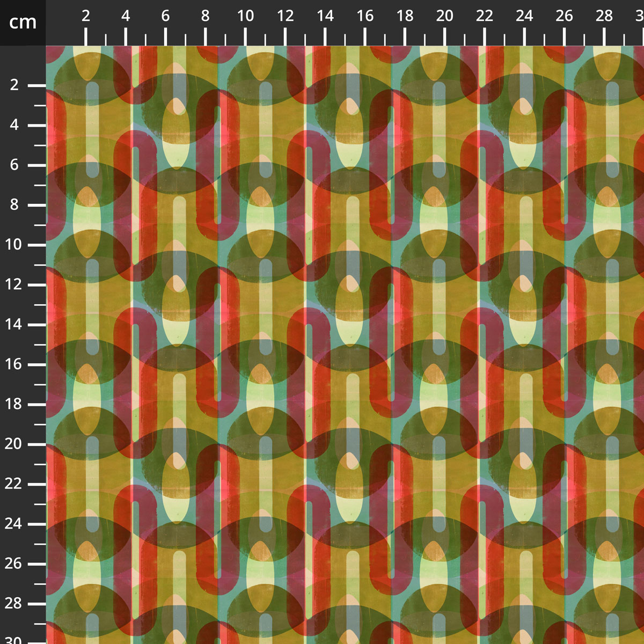Click the 12 mark on the left ruler

point(14,284)
